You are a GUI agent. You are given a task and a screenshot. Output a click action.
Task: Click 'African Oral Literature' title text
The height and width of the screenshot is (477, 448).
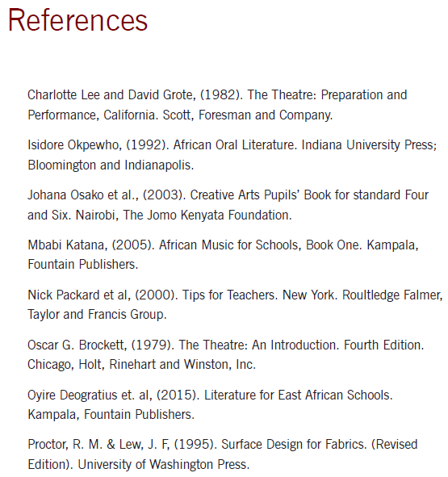tap(234, 144)
